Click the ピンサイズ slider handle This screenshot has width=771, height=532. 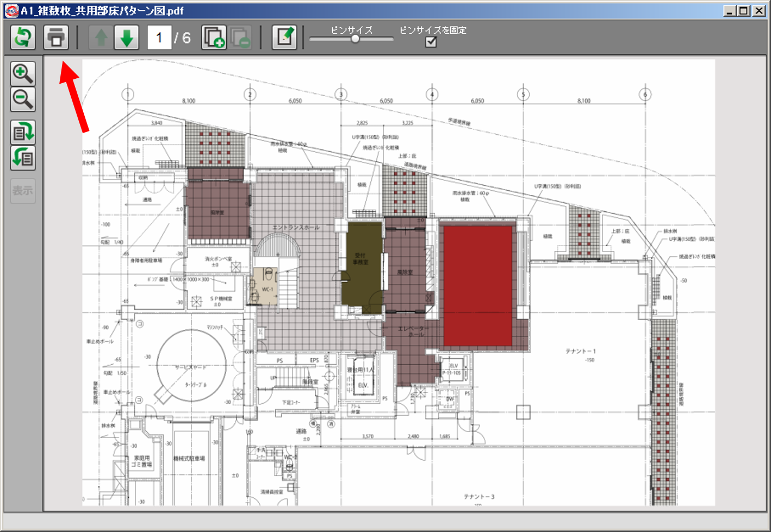[355, 39]
